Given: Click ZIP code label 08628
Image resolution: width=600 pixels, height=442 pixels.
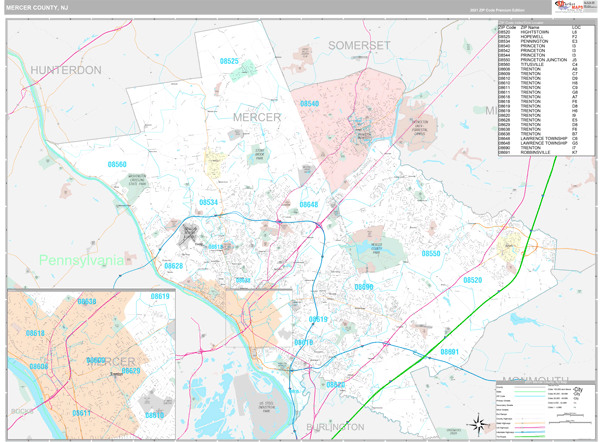Looking at the screenshot, I should pyautogui.click(x=173, y=266).
